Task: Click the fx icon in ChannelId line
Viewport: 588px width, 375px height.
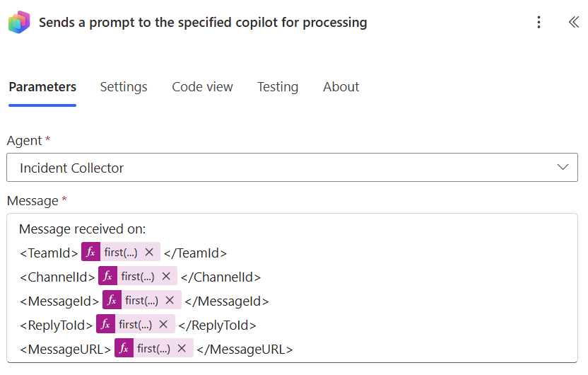Action: point(107,276)
